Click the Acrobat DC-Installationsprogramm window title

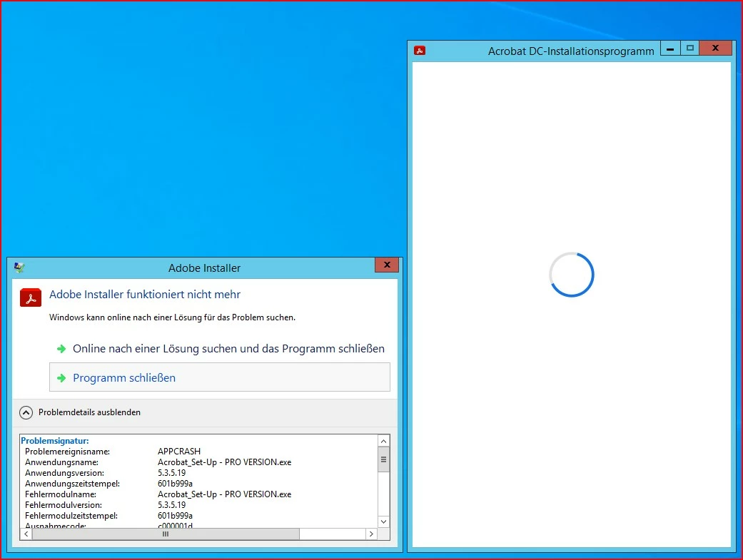571,51
